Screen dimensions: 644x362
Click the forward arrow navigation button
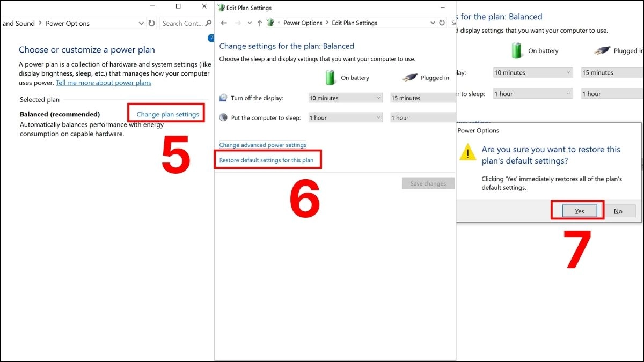pyautogui.click(x=238, y=23)
